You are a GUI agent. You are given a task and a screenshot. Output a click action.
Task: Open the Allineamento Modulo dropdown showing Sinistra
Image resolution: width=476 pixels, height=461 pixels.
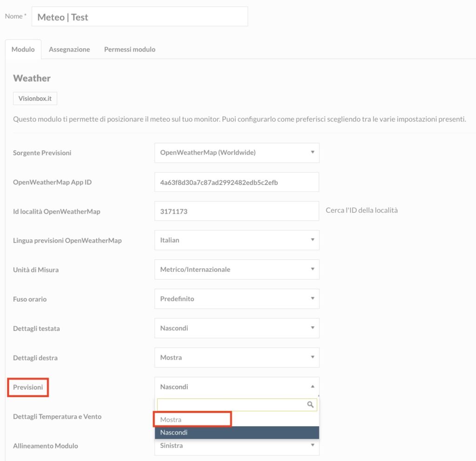[x=237, y=446]
